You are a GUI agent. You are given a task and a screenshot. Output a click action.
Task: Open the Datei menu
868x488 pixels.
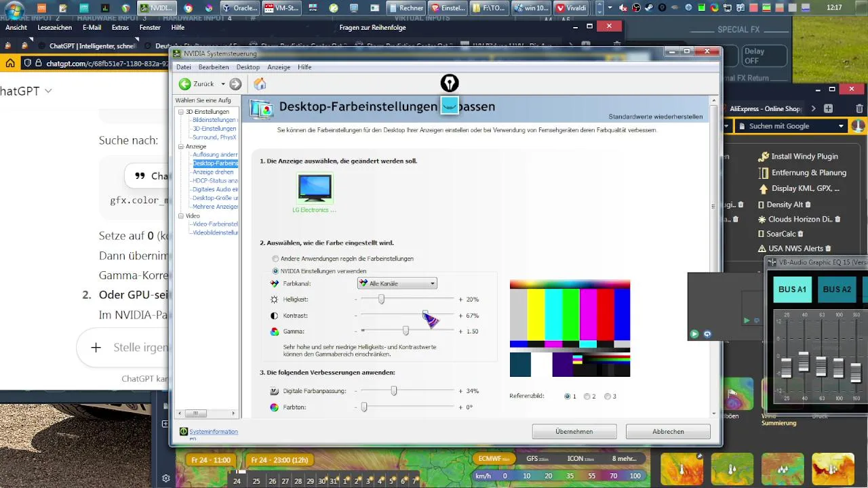pyautogui.click(x=184, y=67)
